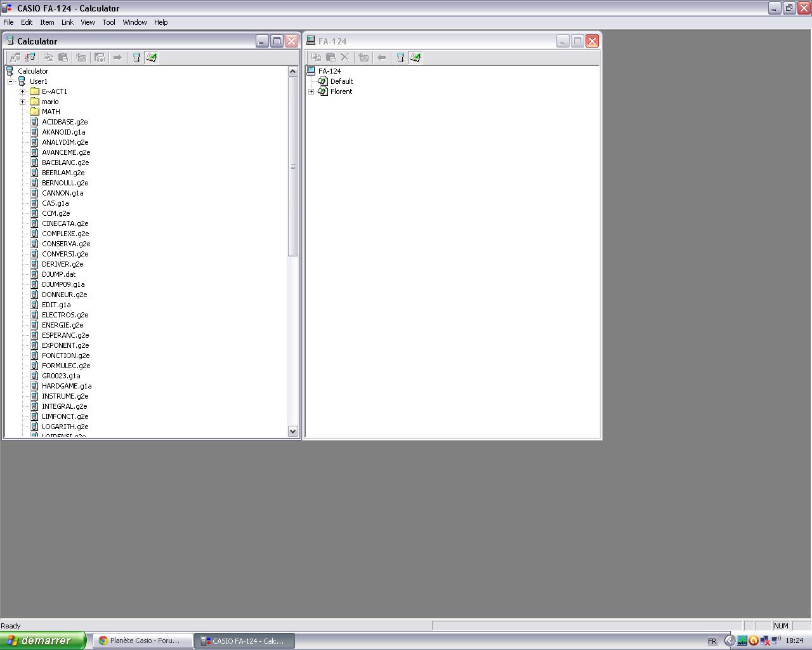Viewport: 812px width, 650px height.
Task: Expand the Florent node in FA-124
Action: point(311,91)
